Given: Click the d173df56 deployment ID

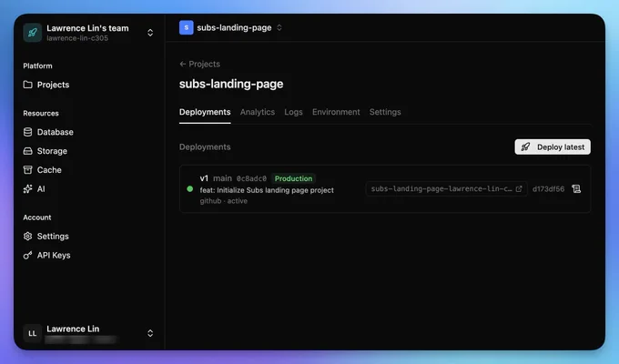Looking at the screenshot, I should point(548,189).
